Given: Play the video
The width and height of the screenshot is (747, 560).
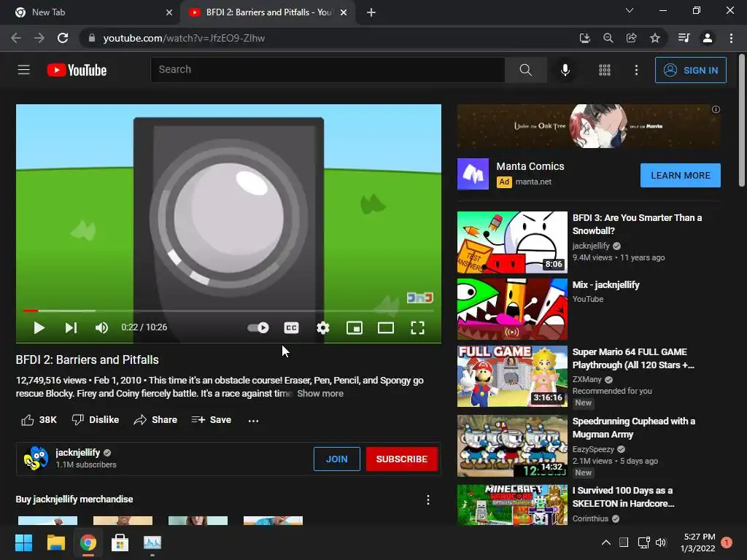Looking at the screenshot, I should [x=39, y=327].
